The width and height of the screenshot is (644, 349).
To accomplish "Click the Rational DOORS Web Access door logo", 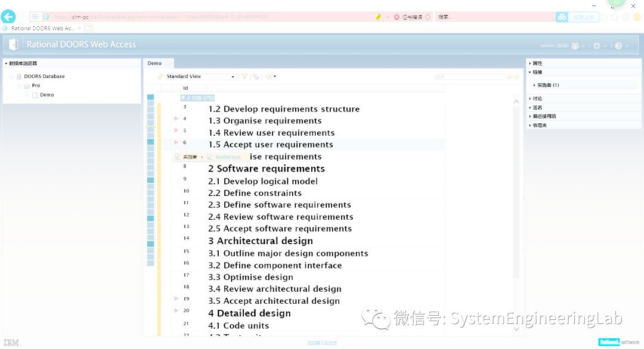I will (x=13, y=44).
